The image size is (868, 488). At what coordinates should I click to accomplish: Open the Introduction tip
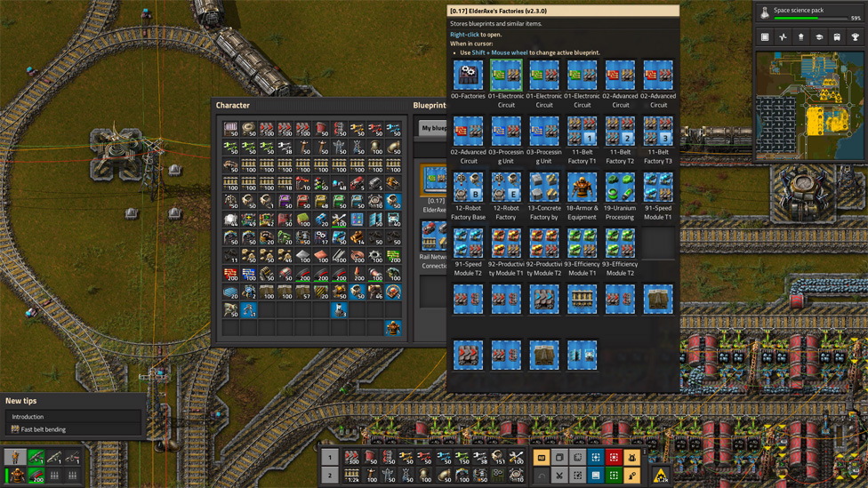click(73, 417)
